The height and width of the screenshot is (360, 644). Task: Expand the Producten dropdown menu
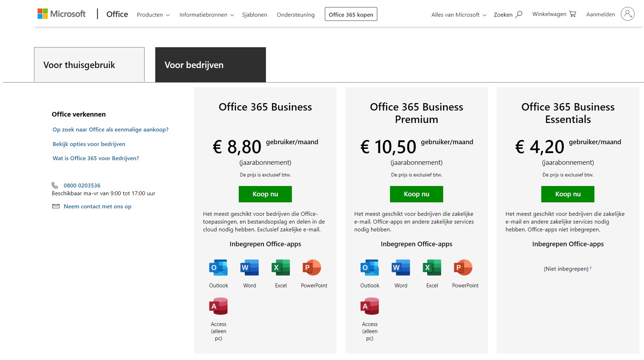click(153, 15)
